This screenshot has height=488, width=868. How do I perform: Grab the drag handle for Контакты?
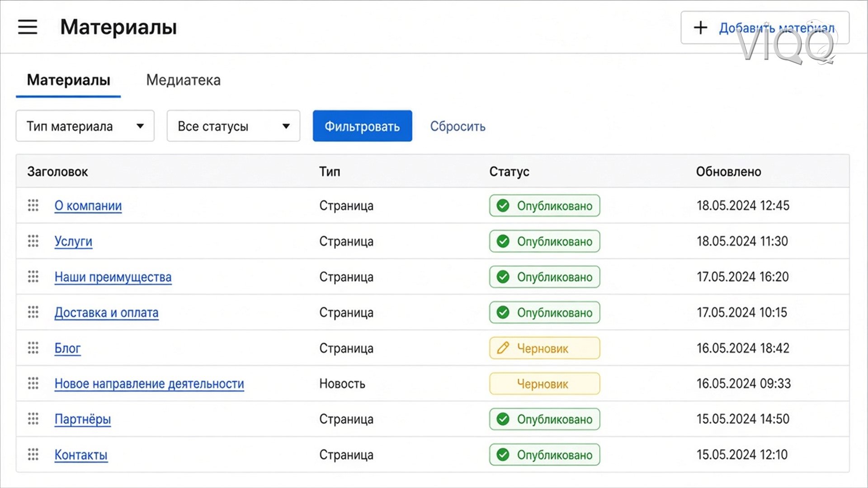(33, 455)
